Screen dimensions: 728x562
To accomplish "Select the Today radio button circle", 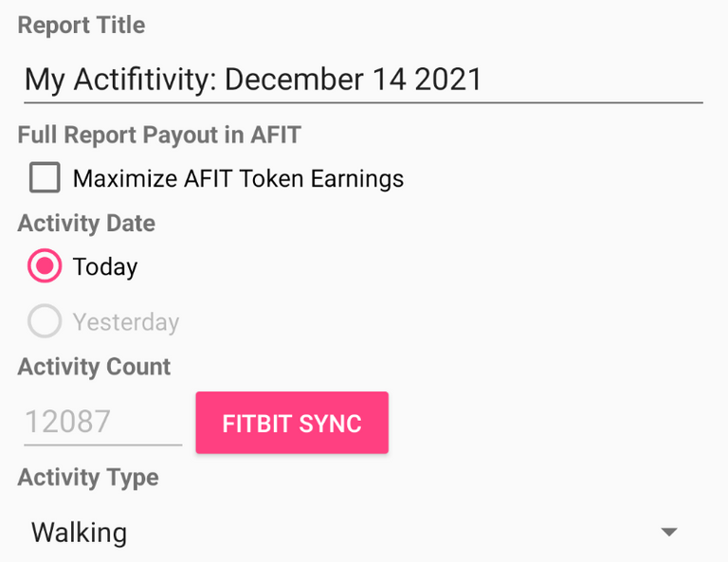I will 45,267.
